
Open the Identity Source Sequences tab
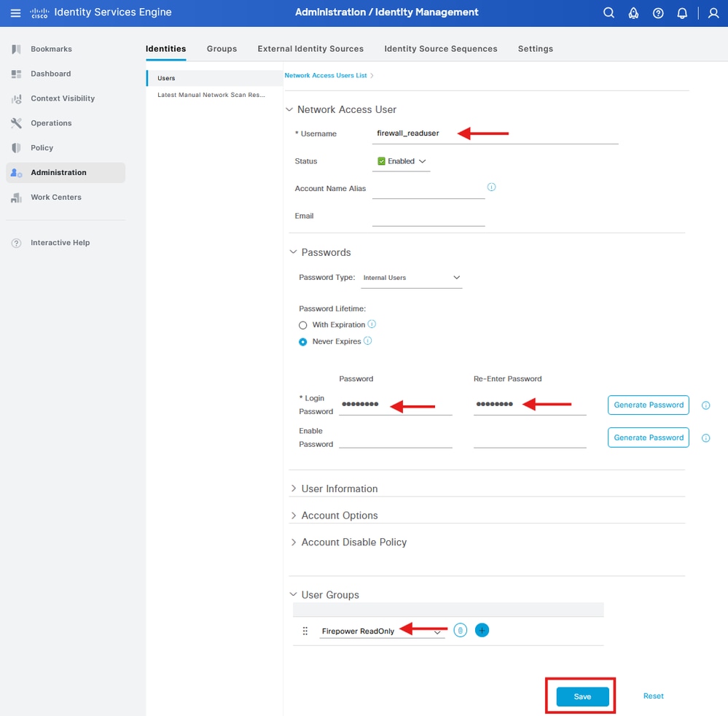point(441,49)
